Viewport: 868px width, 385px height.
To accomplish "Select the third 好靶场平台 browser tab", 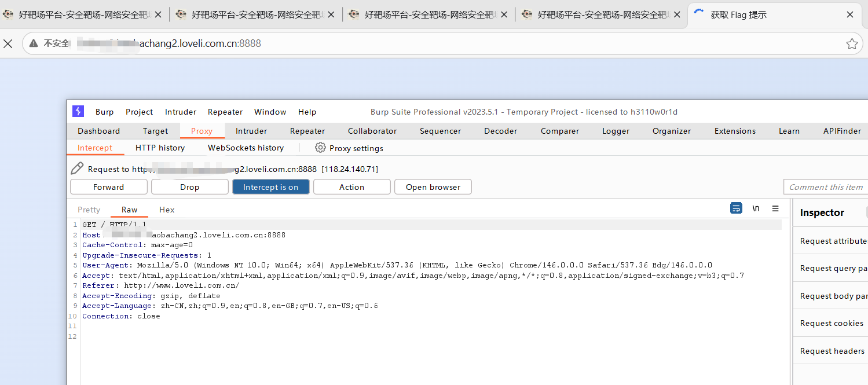I will [x=428, y=14].
